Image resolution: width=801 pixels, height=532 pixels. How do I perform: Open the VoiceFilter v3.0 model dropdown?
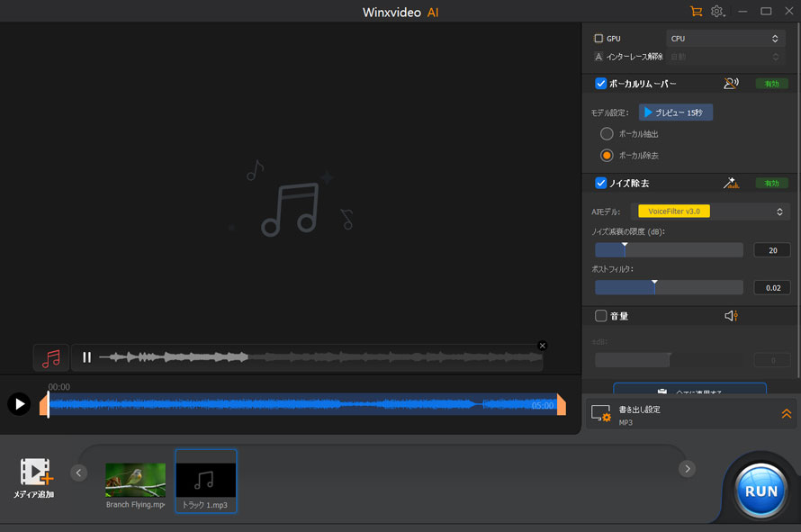[713, 212]
